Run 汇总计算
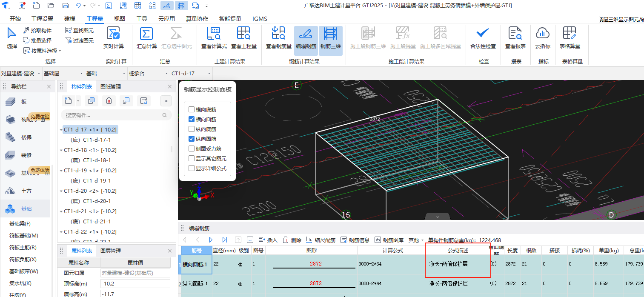Image resolution: width=644 pixels, height=297 pixels. [x=146, y=38]
